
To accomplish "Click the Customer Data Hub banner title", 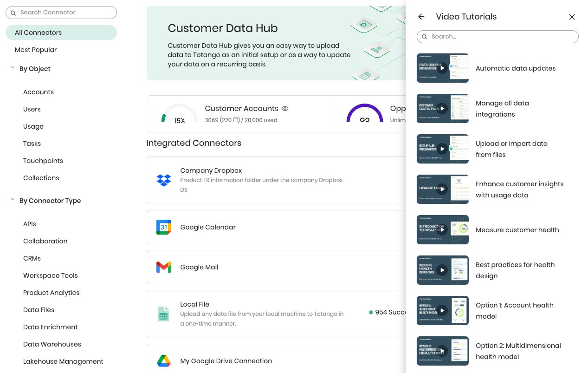I will point(223,28).
